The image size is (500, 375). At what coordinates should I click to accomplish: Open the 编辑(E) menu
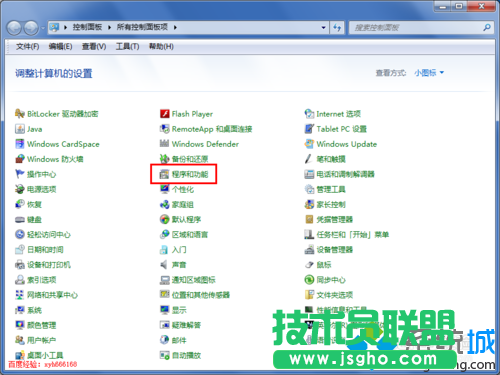click(60, 47)
